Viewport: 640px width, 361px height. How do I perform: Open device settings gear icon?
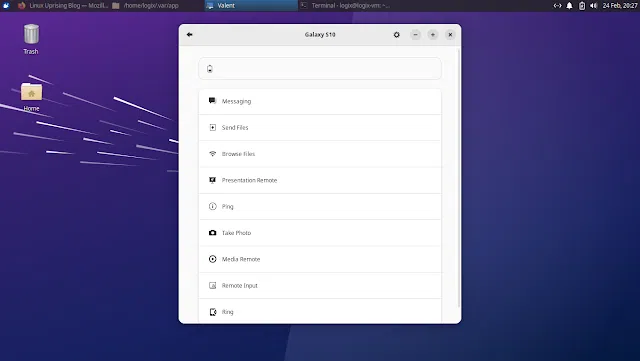pos(396,35)
